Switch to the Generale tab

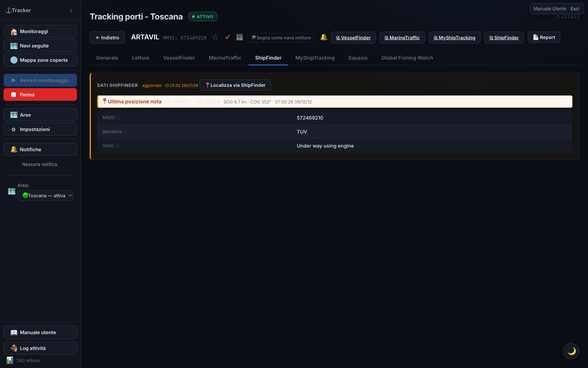pos(107,58)
